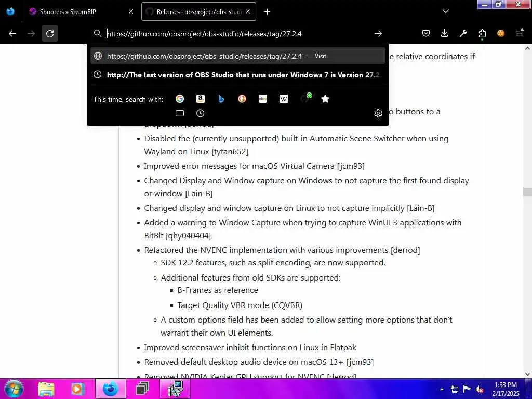Screen dimensions: 532x399
Task: Click the muted volume tray icon
Action: click(x=480, y=389)
